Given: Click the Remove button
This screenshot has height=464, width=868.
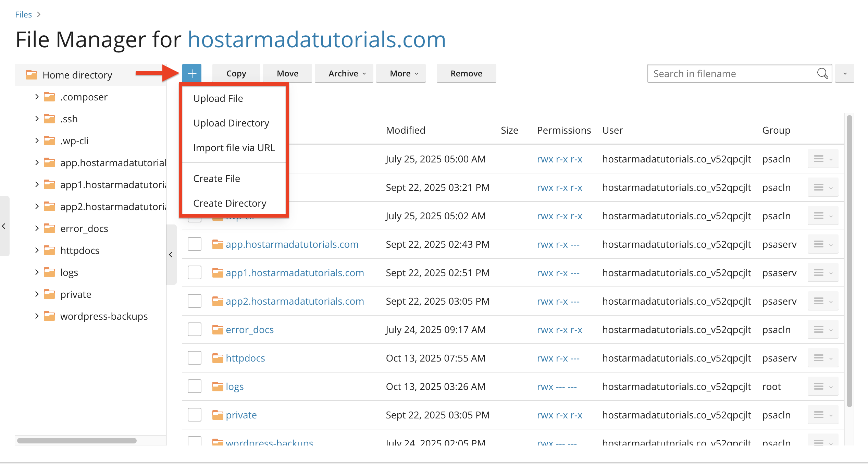Looking at the screenshot, I should click(x=466, y=73).
